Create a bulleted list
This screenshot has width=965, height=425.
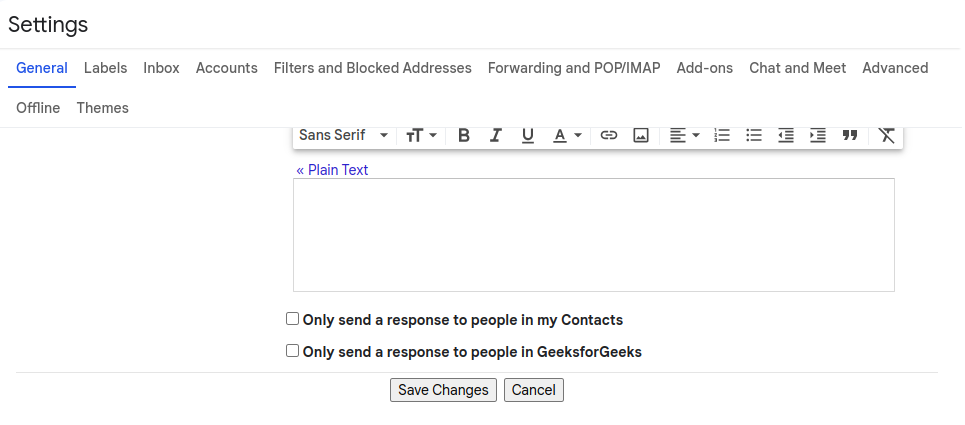point(754,136)
